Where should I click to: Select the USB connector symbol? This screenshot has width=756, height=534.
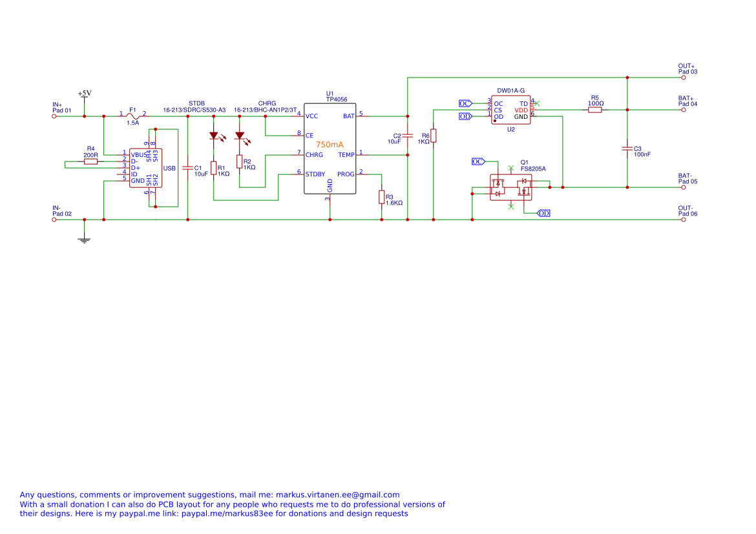pyautogui.click(x=145, y=168)
